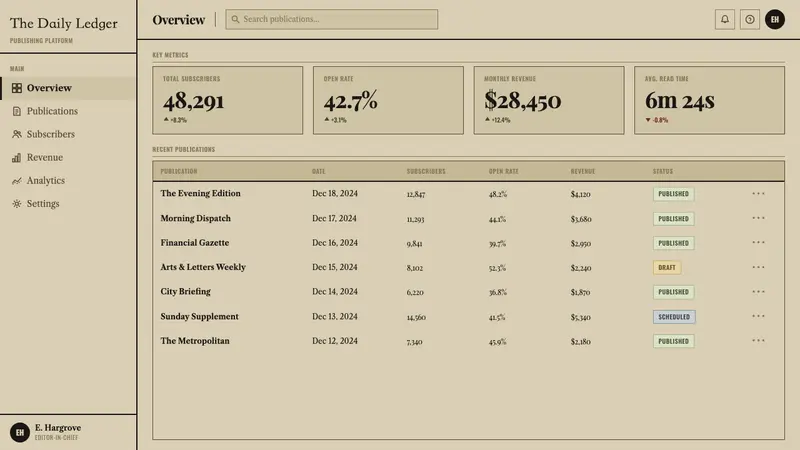The height and width of the screenshot is (450, 800).
Task: Sort by Open Rate column header
Action: [x=504, y=171]
